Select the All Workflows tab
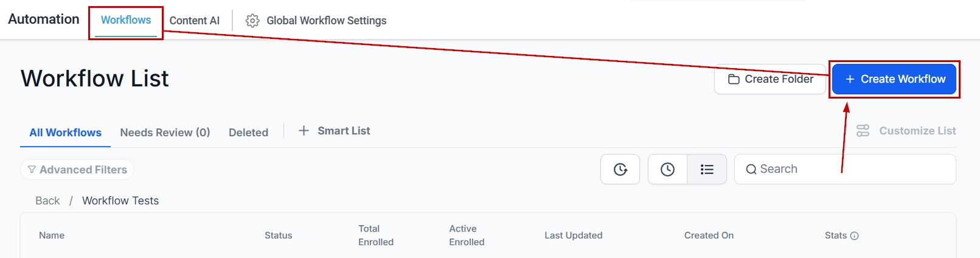The width and height of the screenshot is (980, 258). point(65,133)
